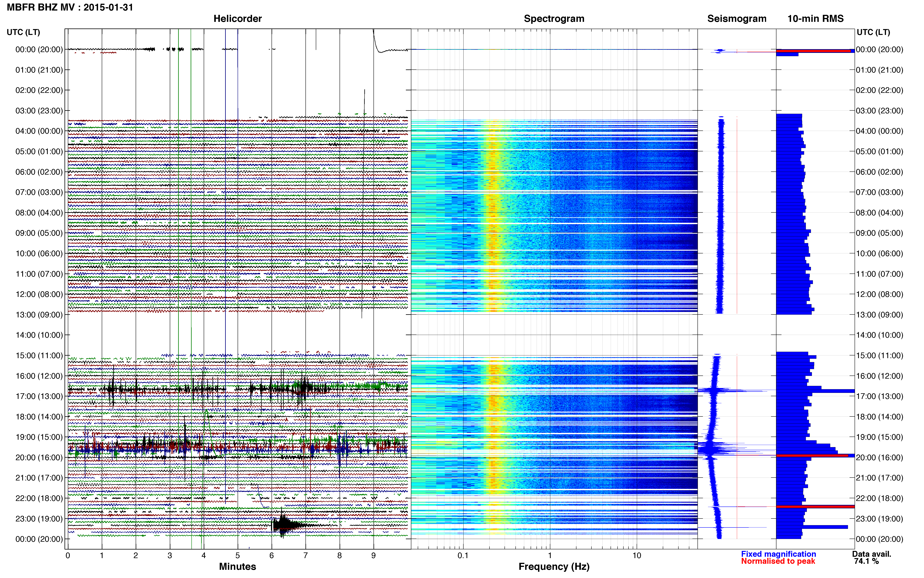The height and width of the screenshot is (578, 924).
Task: Click helicorder minute tick label '5'
Action: 237,555
